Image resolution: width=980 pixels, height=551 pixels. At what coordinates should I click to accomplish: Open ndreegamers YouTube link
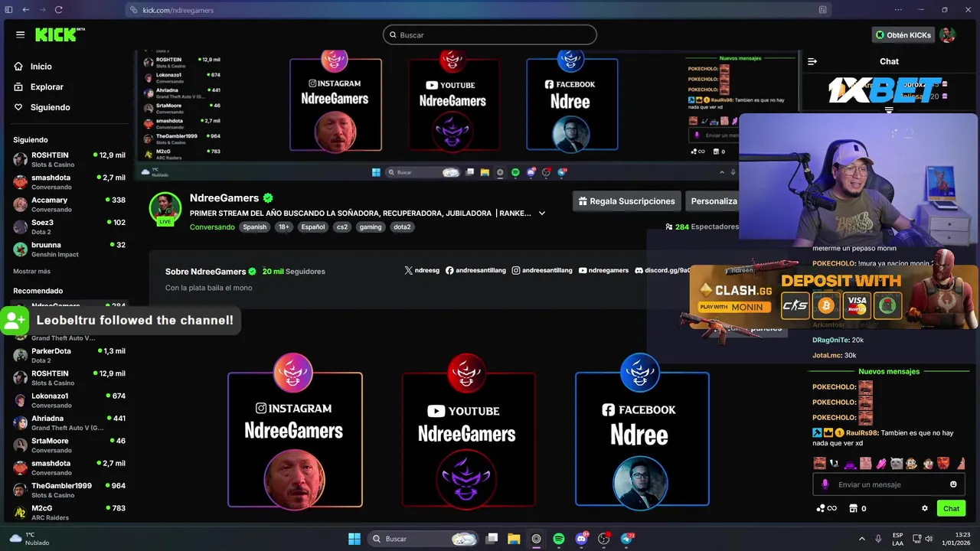coord(603,271)
